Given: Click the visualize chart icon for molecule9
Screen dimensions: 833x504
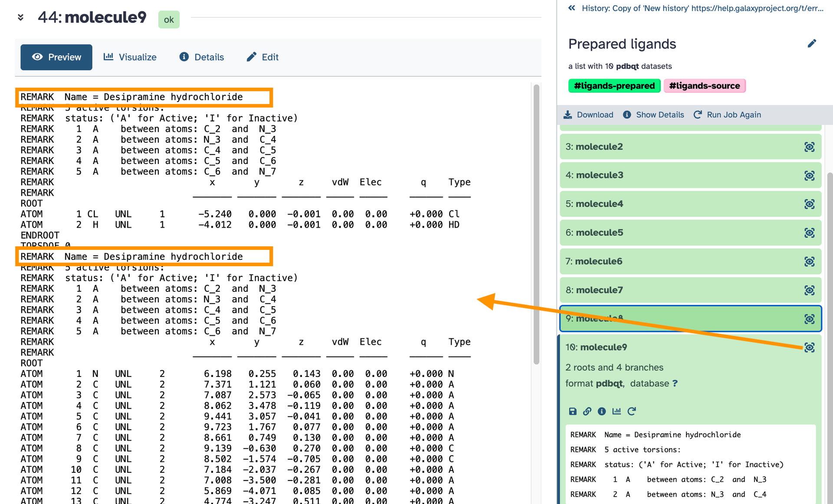Looking at the screenshot, I should tap(617, 411).
